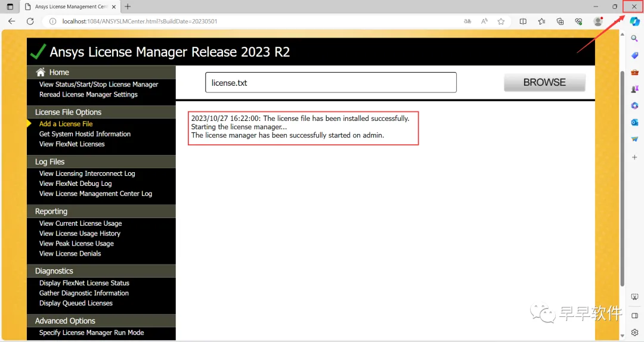Image resolution: width=644 pixels, height=342 pixels.
Task: Launch Copilot from the sidebar
Action: (634, 21)
